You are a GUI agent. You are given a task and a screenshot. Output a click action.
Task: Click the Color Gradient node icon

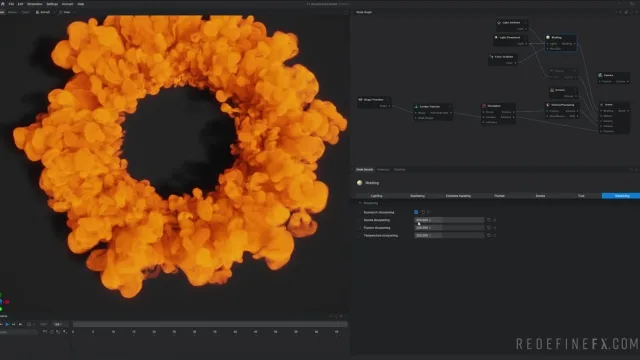pos(491,57)
